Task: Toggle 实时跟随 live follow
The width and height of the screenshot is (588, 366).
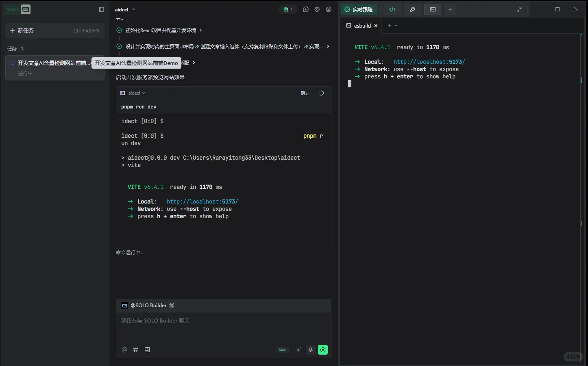Action: tap(359, 9)
